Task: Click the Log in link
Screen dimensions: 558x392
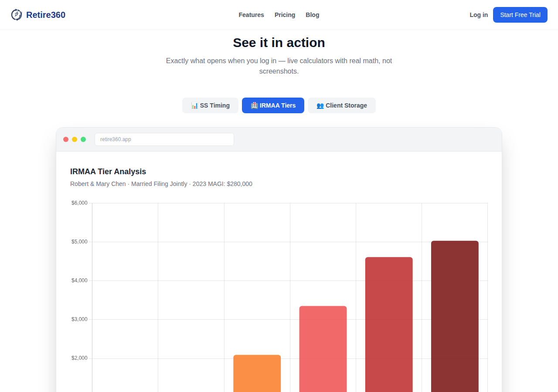Action: tap(479, 15)
